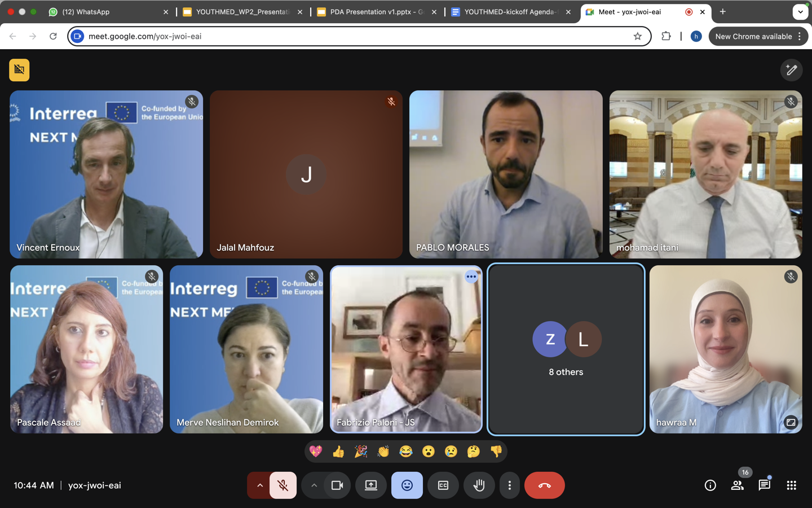Click the raise hand icon
This screenshot has height=508, width=812.
click(479, 485)
